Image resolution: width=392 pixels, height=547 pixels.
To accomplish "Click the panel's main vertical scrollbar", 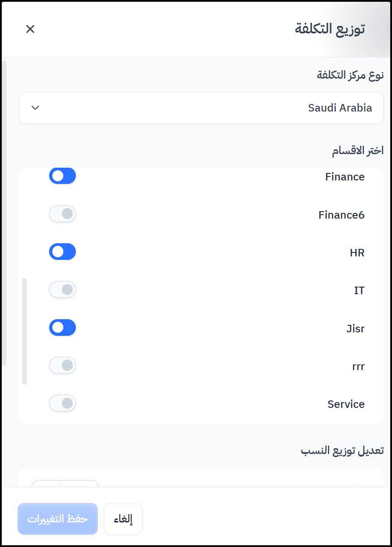I will [4, 213].
